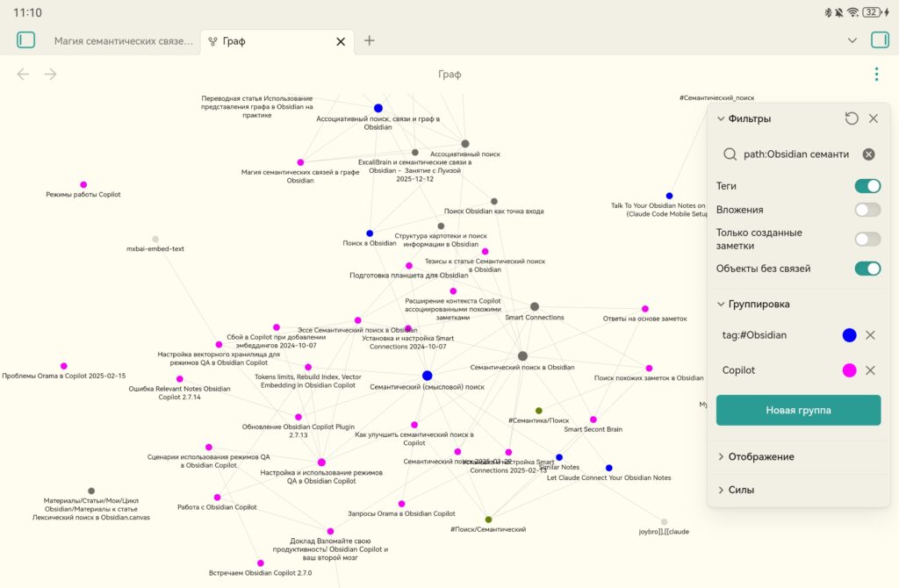This screenshot has height=588, width=899.
Task: Close the Граф tab
Action: coord(342,41)
